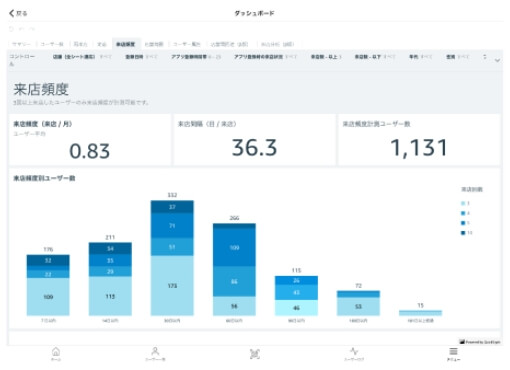Viewport: 510px width, 370px height.
Task: Click the 1,131 user count value
Action: [x=419, y=148]
